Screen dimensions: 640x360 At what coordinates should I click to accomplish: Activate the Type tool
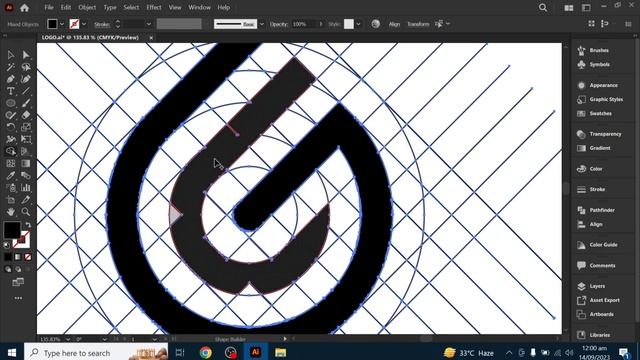click(x=11, y=91)
